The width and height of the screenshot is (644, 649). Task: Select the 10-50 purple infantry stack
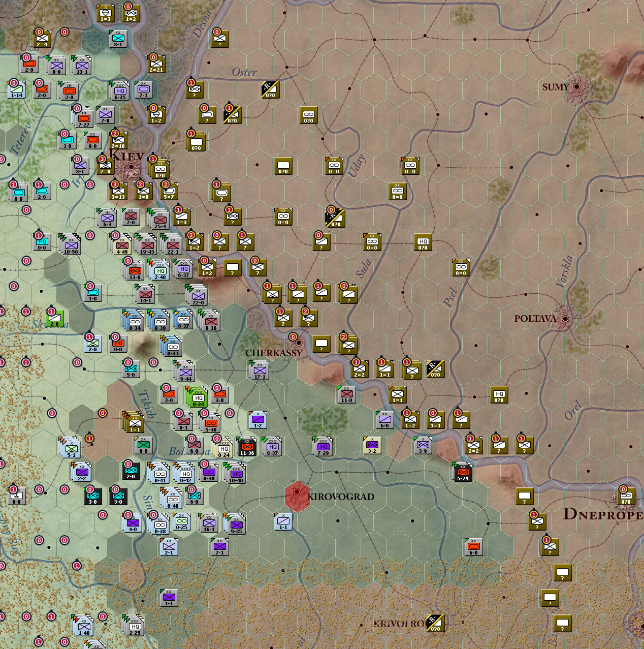point(70,245)
